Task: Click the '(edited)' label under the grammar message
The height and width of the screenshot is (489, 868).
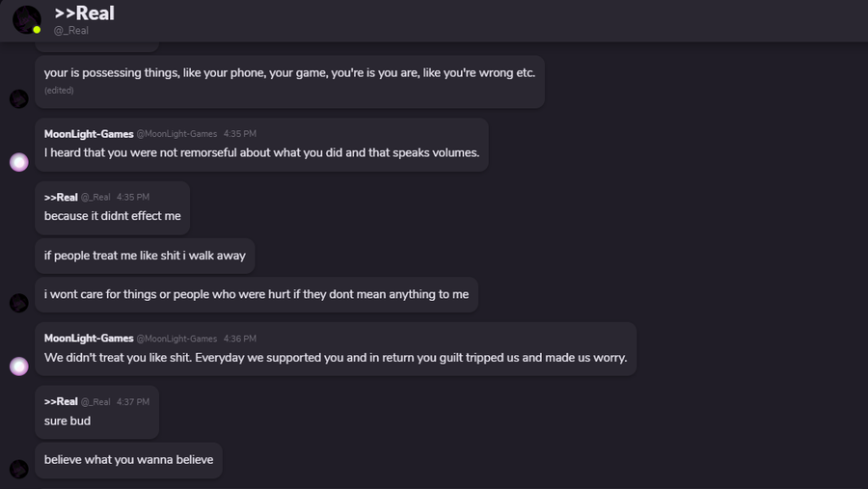Action: click(x=59, y=91)
